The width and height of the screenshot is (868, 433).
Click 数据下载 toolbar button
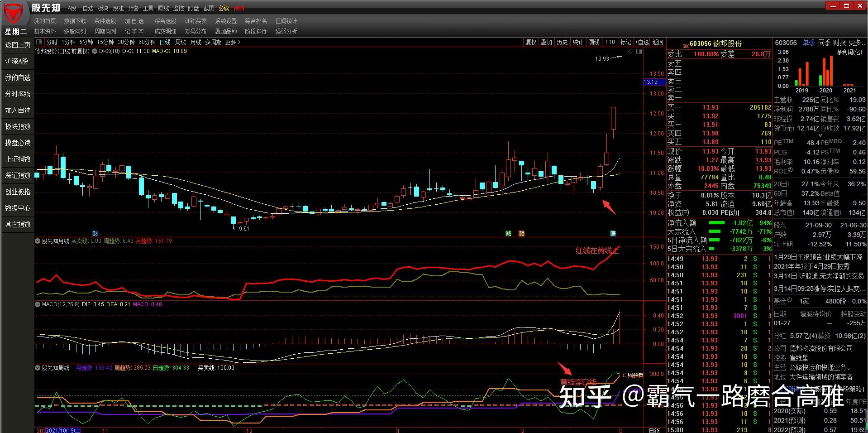coord(75,21)
